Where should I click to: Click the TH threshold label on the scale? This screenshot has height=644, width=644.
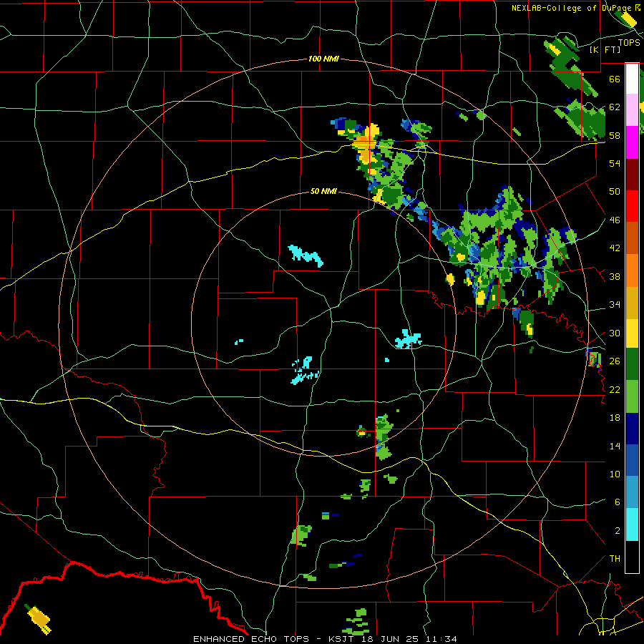point(615,559)
